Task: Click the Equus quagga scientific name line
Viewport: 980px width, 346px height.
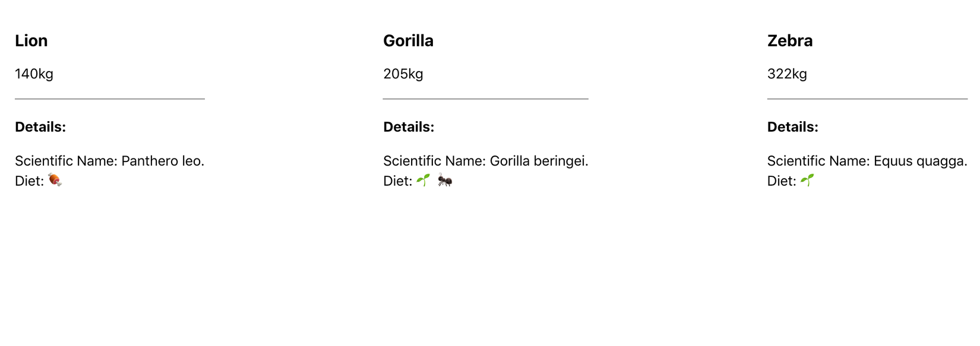Action: [867, 161]
